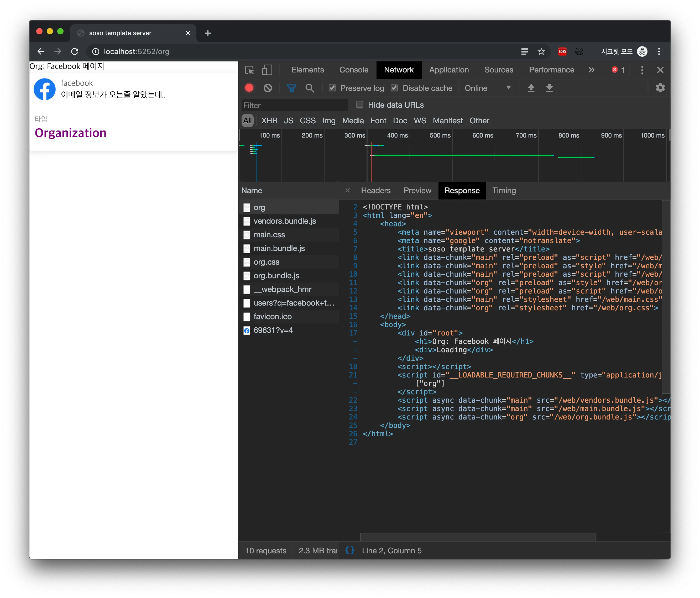Click the horizontal scrollbar under response code
This screenshot has width=700, height=598.
(x=478, y=537)
